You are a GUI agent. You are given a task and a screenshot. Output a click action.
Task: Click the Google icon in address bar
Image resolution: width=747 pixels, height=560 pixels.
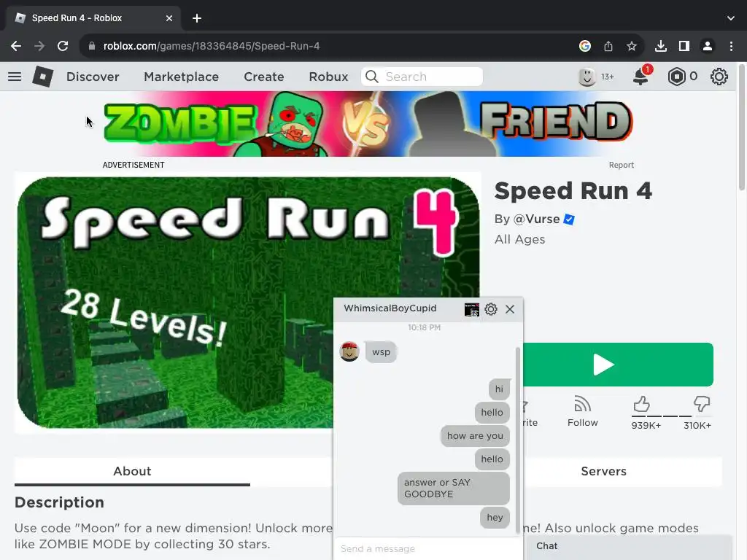pyautogui.click(x=585, y=46)
